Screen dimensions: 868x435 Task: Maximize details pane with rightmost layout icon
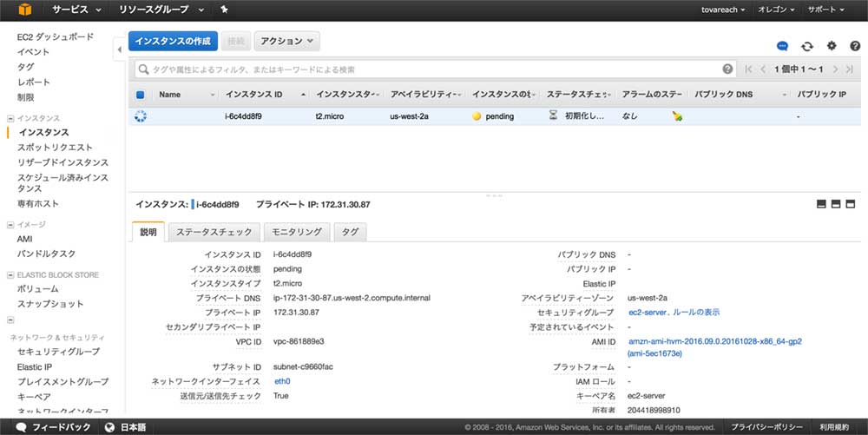[x=851, y=204]
